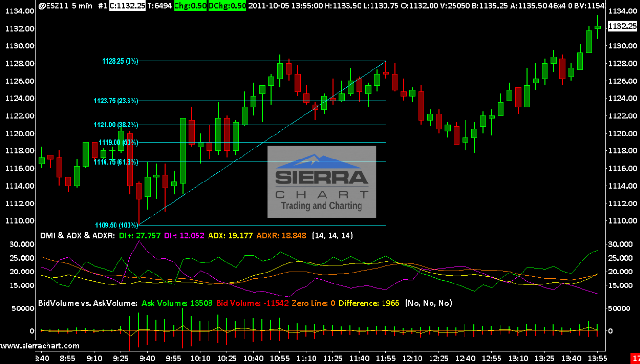Click the BidVolume vs. AskVolume study title
The height and width of the screenshot is (364, 640).
(88, 303)
